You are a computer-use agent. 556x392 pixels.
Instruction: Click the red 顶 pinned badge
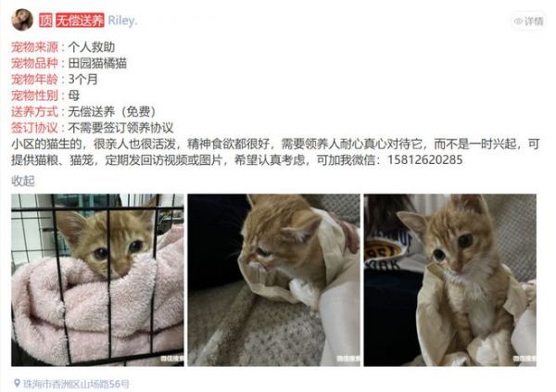[x=45, y=20]
